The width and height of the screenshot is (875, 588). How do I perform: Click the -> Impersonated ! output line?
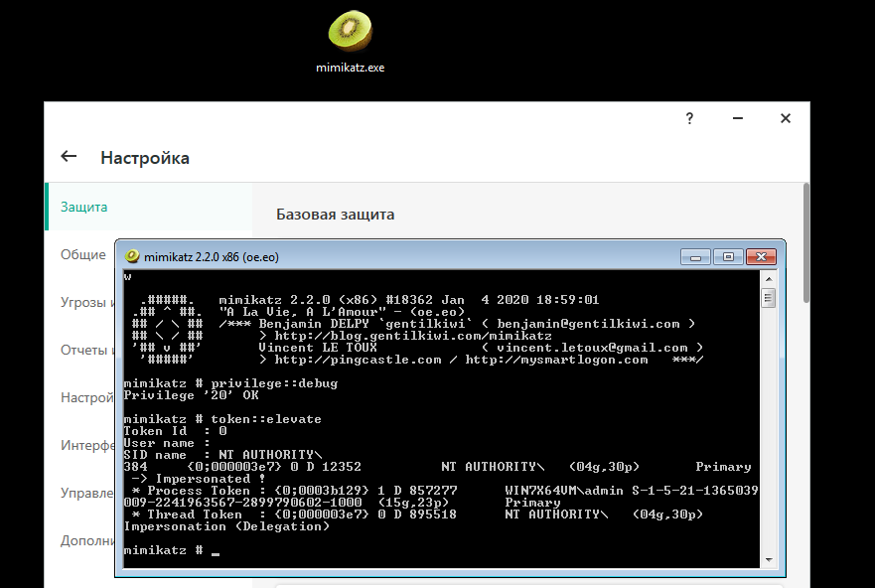pyautogui.click(x=199, y=479)
